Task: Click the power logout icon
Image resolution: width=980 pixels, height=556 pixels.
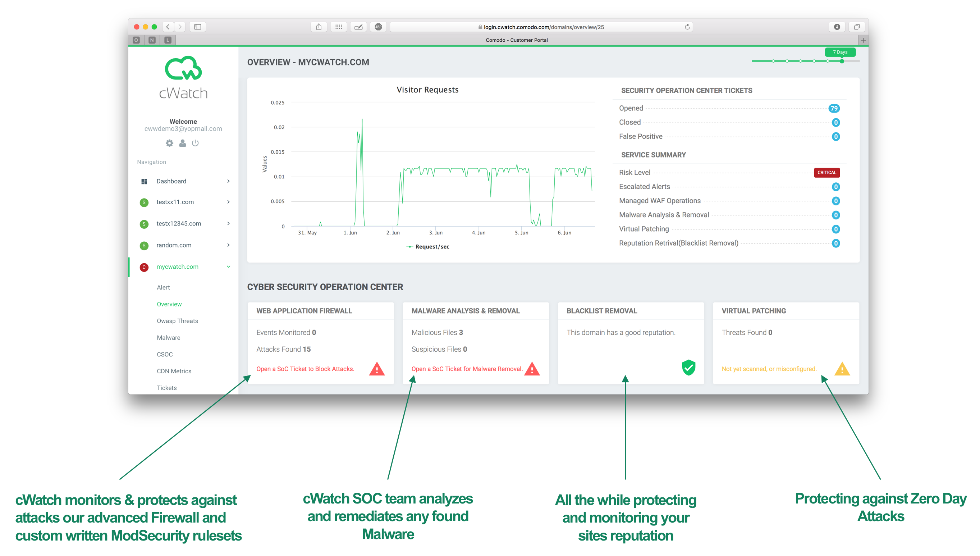Action: pos(195,143)
